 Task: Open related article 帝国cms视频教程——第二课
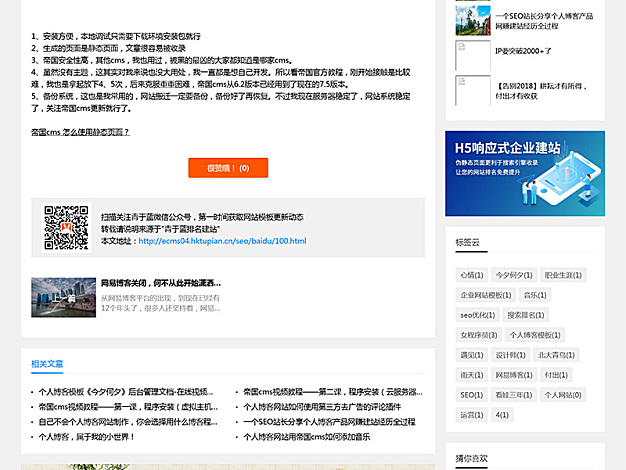pyautogui.click(x=333, y=392)
